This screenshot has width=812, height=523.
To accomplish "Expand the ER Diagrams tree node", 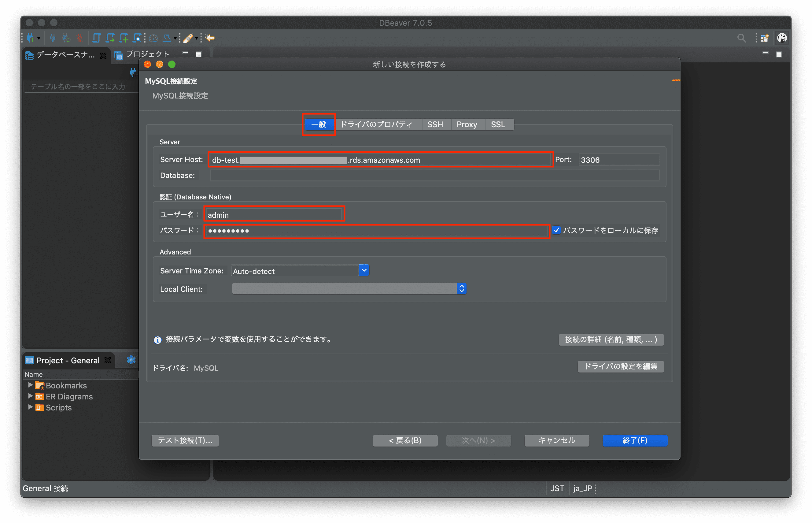I will pyautogui.click(x=30, y=396).
